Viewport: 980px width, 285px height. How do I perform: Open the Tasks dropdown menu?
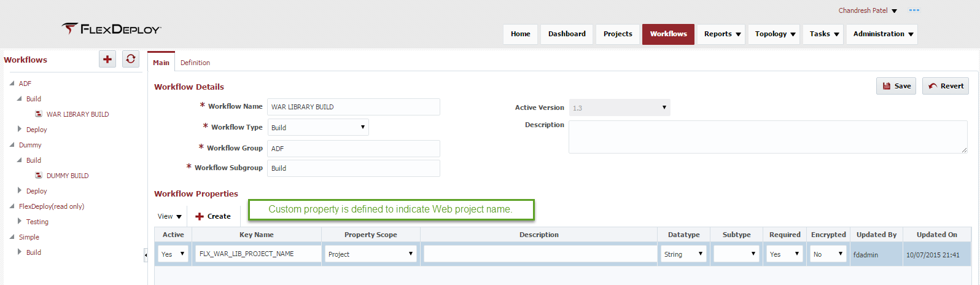click(x=823, y=34)
